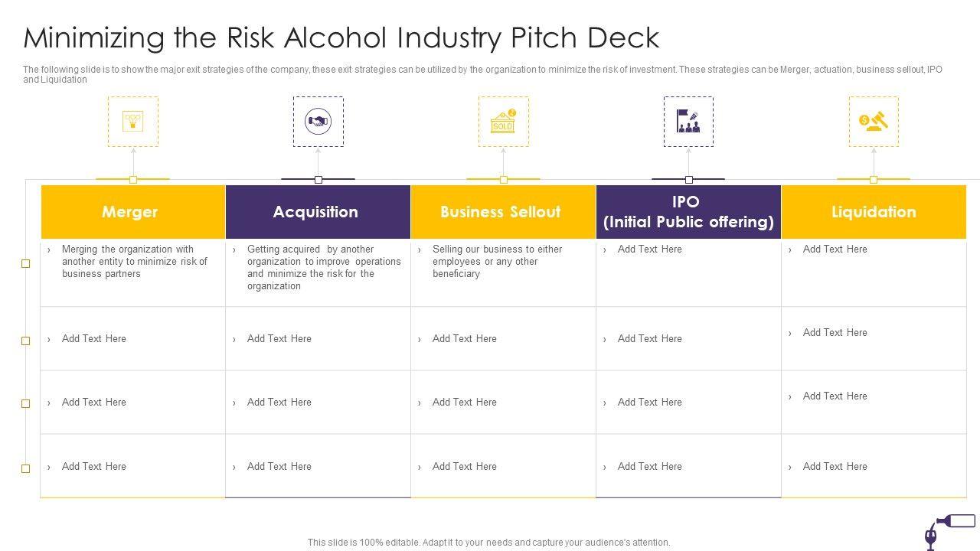The width and height of the screenshot is (980, 551).
Task: Click the small square connector above Merger
Action: [133, 180]
